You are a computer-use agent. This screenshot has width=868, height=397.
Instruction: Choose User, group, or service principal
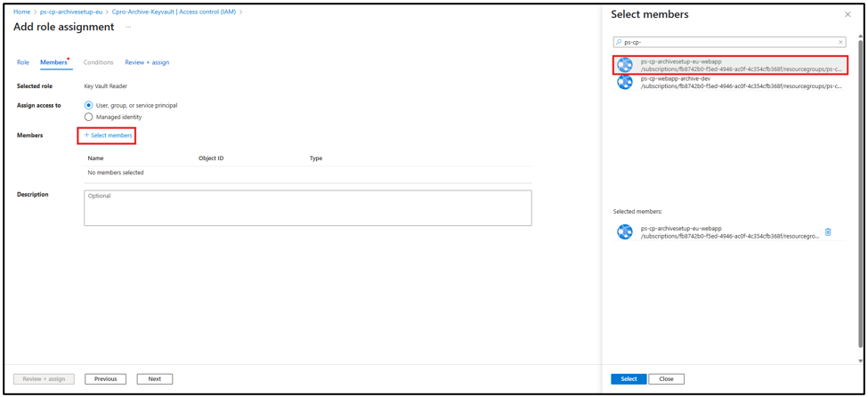88,105
